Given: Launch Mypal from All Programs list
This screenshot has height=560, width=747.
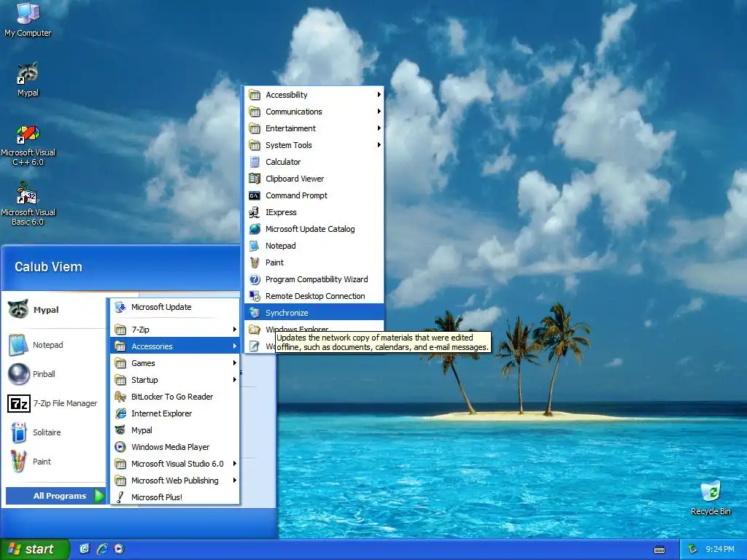Looking at the screenshot, I should tap(175, 430).
